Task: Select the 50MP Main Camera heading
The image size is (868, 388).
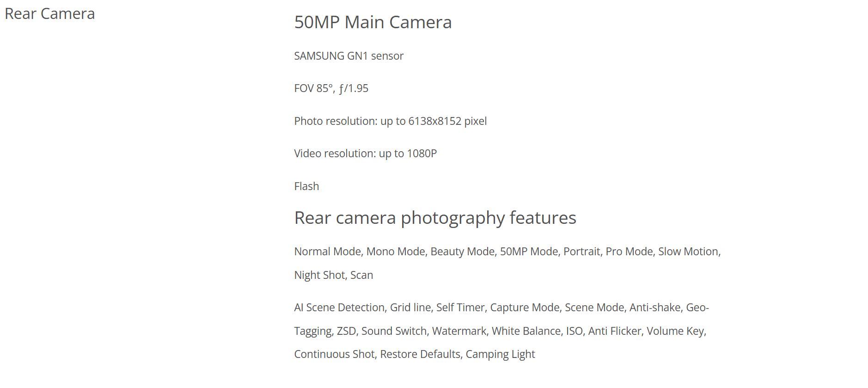Action: (x=373, y=22)
